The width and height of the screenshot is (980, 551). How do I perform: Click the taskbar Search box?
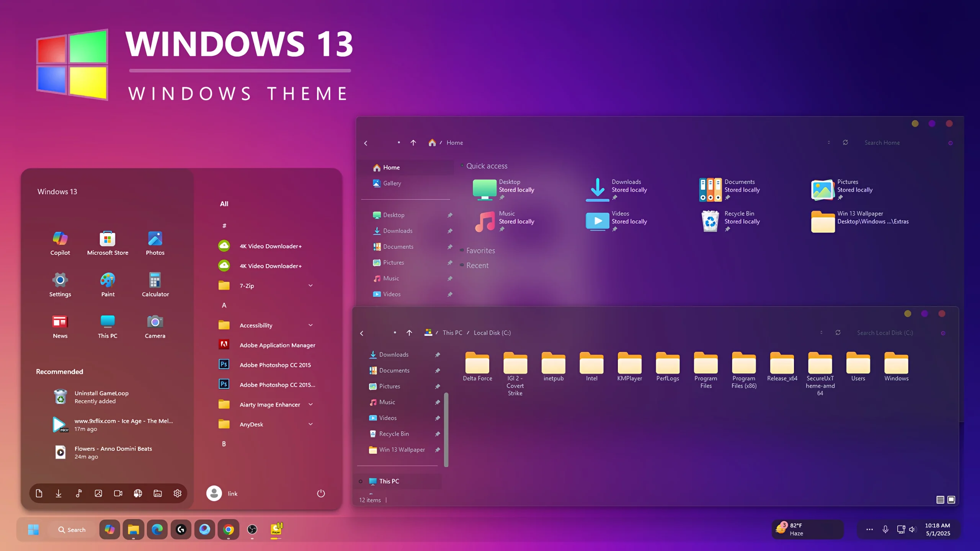point(72,530)
